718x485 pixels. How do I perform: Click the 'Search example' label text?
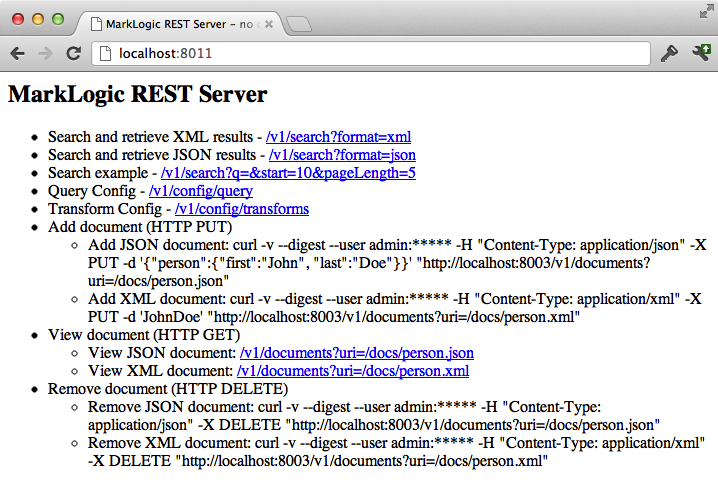click(98, 173)
